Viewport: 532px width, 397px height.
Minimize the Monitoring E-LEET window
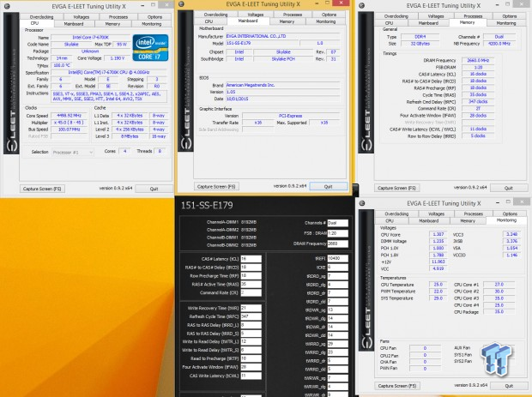pos(498,202)
